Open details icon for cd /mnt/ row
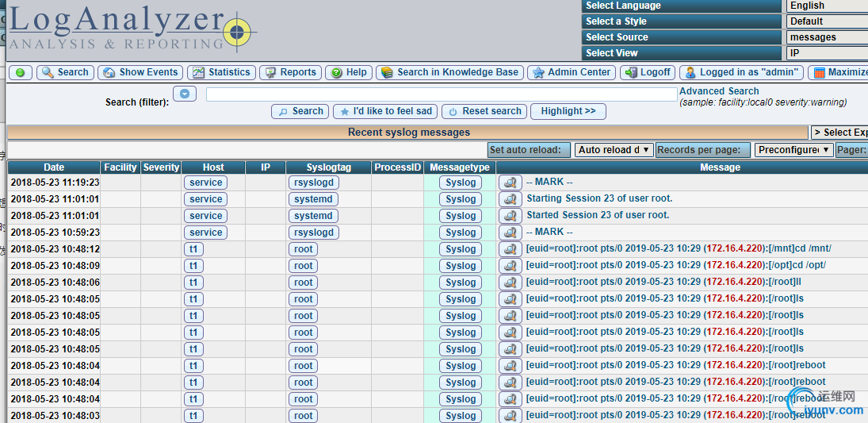 pyautogui.click(x=510, y=249)
